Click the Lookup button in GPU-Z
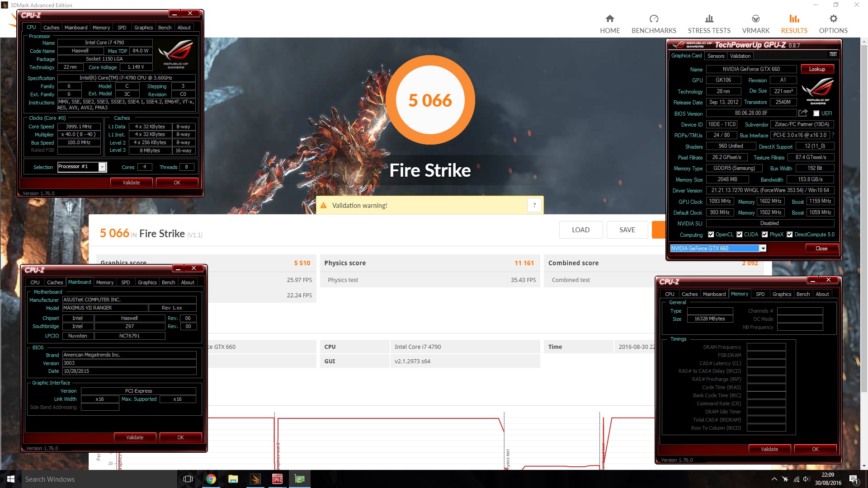This screenshot has width=868, height=488. tap(817, 69)
